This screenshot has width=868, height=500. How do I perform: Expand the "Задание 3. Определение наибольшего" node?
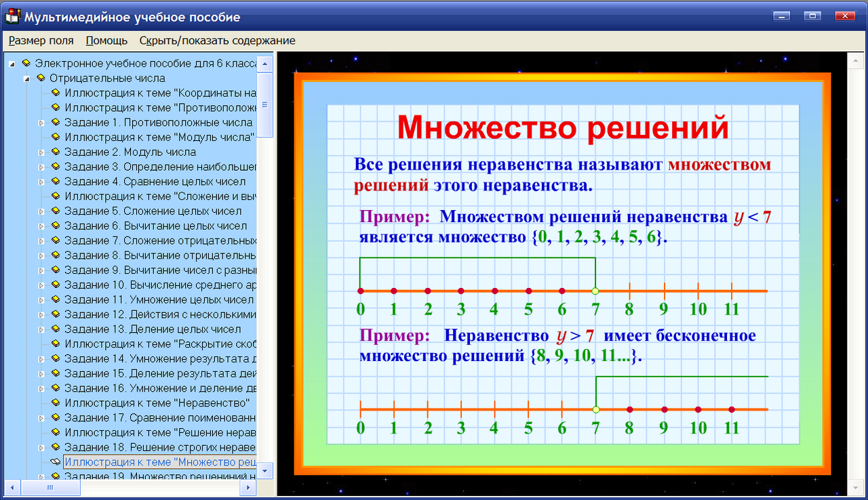(x=42, y=167)
